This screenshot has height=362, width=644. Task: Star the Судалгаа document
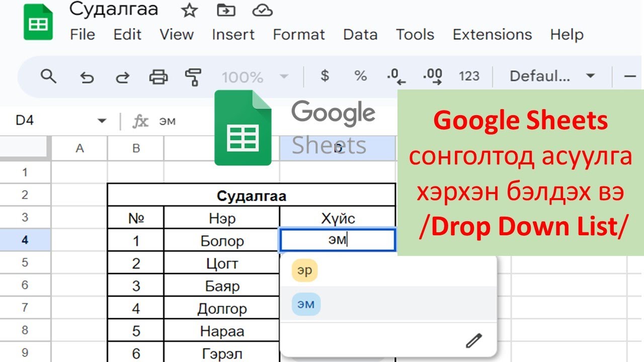(x=189, y=10)
